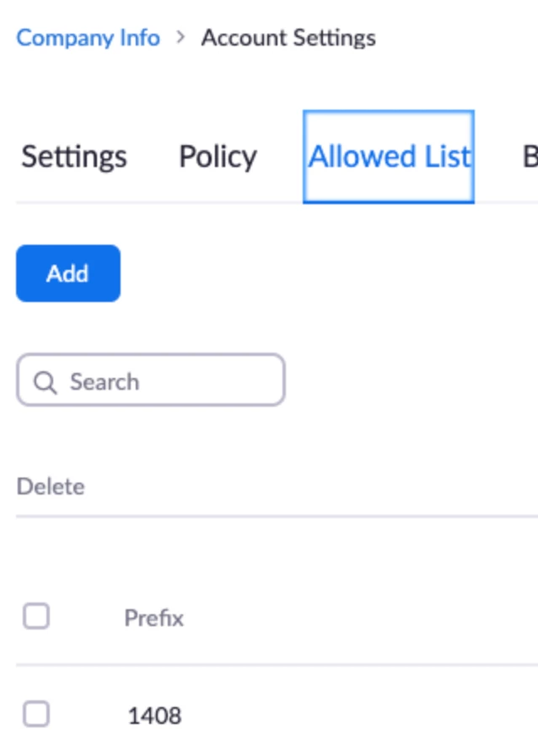538x756 pixels.
Task: Switch to the Settings tab
Action: point(74,157)
